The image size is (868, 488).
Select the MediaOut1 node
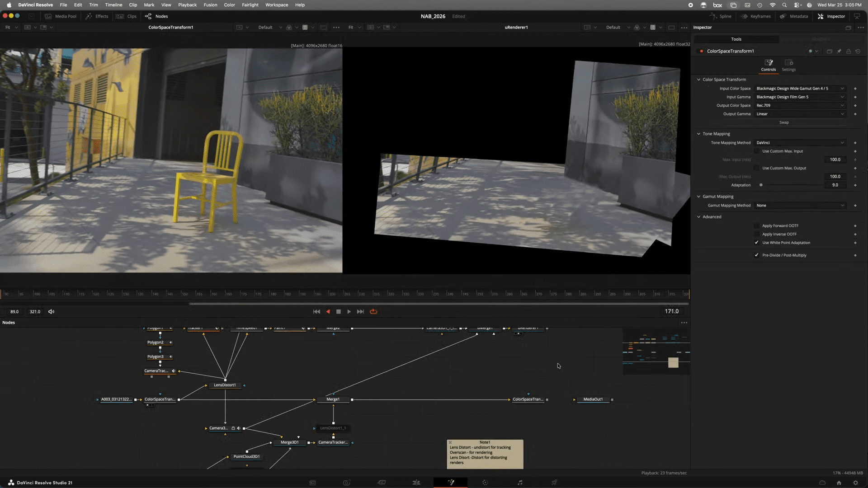click(x=593, y=399)
